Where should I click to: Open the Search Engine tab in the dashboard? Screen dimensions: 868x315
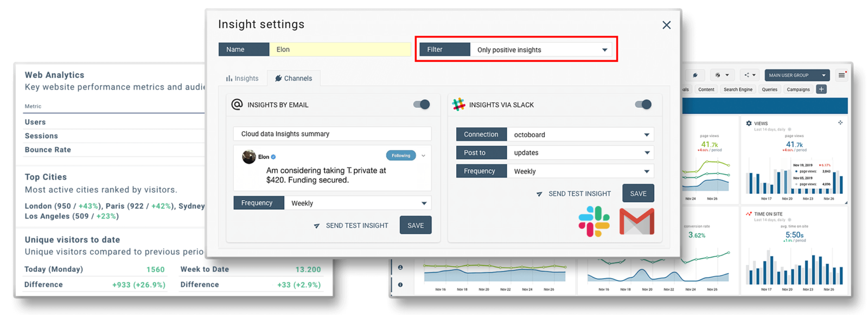(x=738, y=89)
